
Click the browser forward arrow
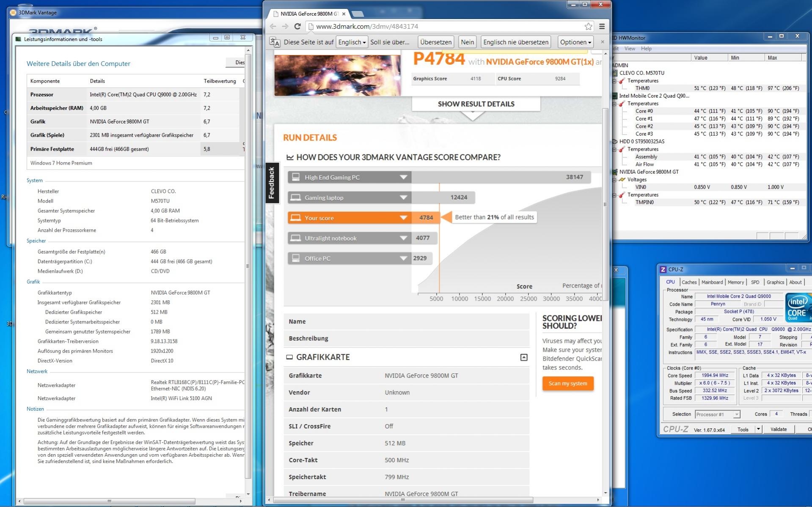(285, 26)
